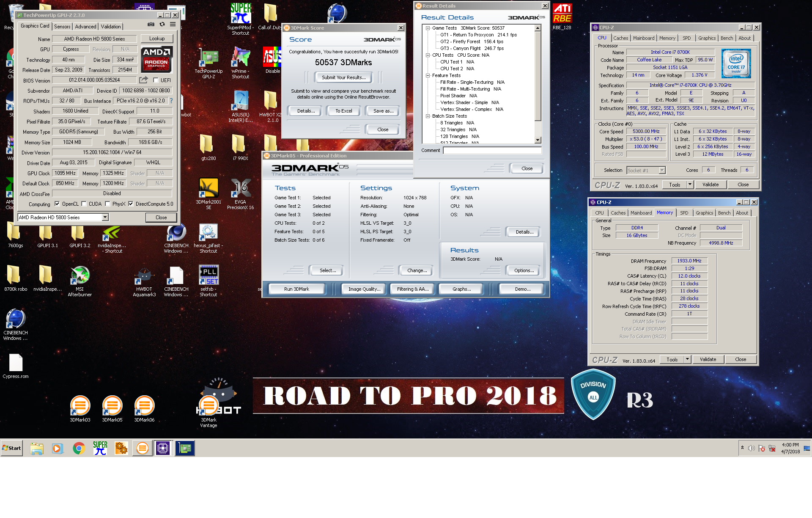
Task: Click the Graphs button in 3DMark05
Action: tap(461, 289)
